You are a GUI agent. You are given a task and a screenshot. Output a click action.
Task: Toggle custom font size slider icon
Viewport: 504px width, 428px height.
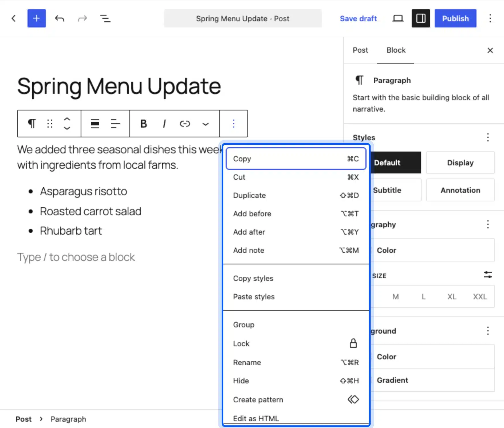tap(488, 275)
